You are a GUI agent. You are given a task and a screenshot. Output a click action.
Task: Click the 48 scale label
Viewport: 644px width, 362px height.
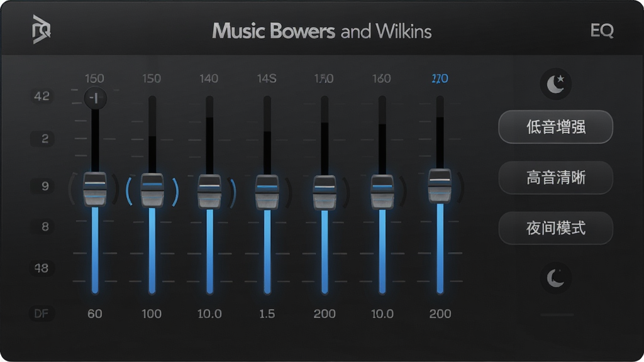pos(42,268)
